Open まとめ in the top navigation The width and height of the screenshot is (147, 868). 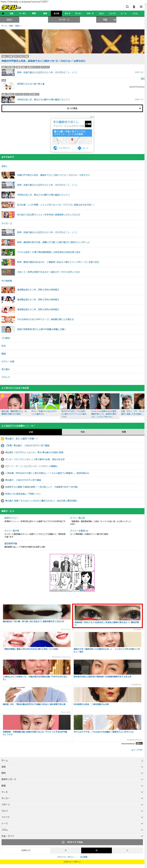[56, 14]
